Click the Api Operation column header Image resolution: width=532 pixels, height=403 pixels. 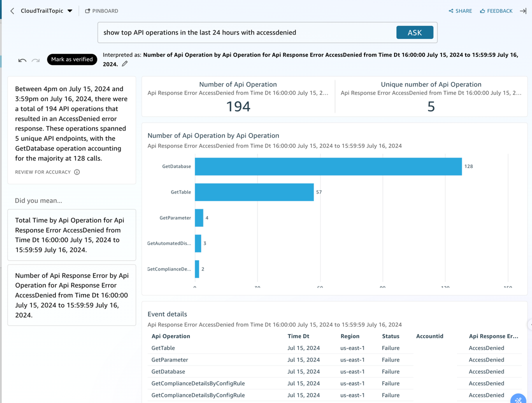(169, 336)
